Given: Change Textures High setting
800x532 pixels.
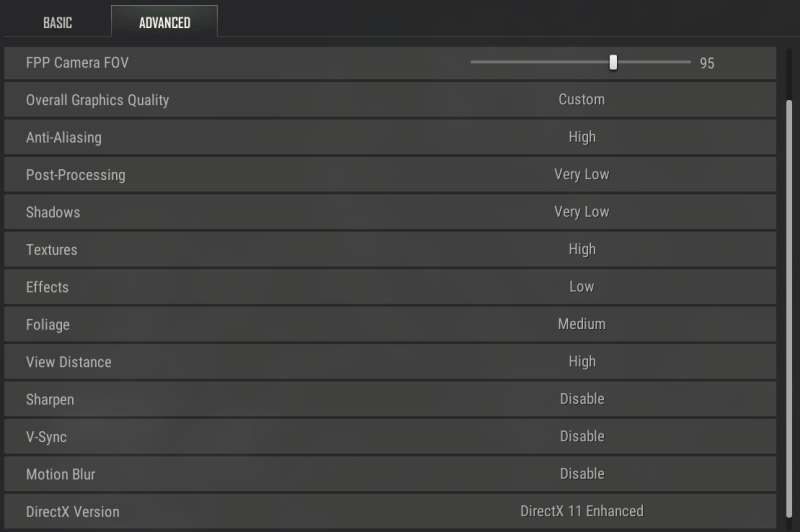Looking at the screenshot, I should 581,249.
